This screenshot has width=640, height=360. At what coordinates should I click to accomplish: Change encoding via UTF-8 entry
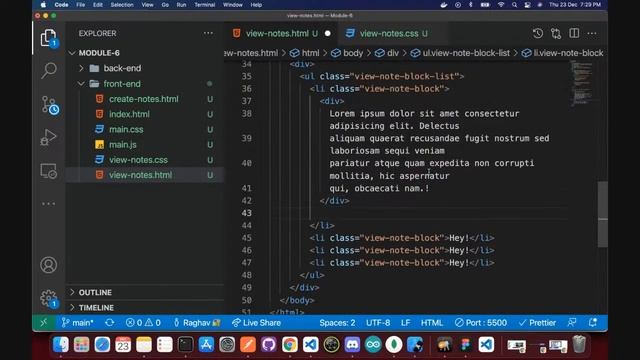point(378,323)
